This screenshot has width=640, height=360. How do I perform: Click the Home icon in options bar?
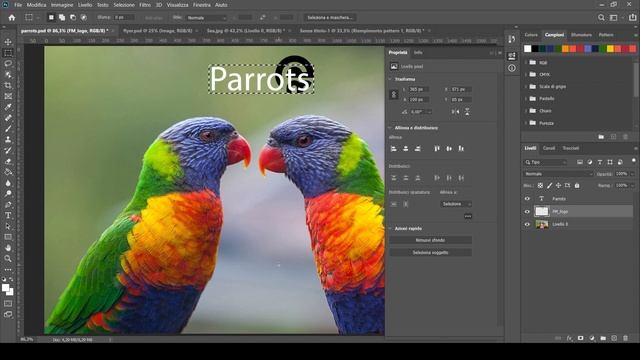12,18
